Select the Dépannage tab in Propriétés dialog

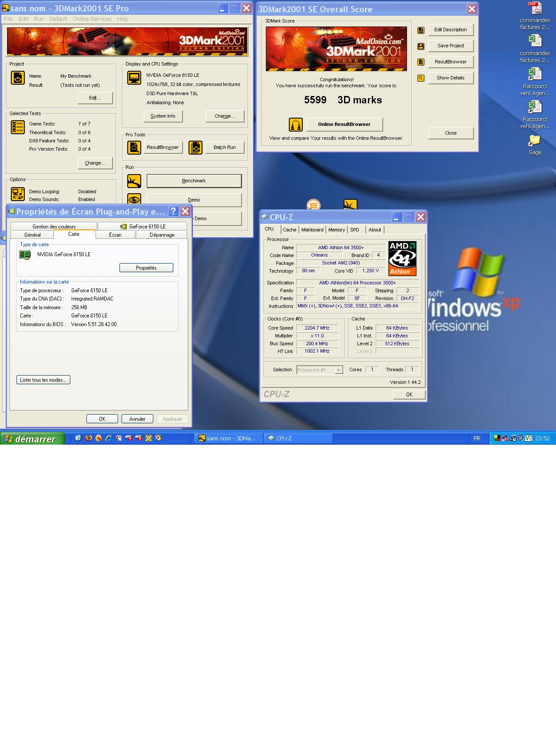point(162,235)
